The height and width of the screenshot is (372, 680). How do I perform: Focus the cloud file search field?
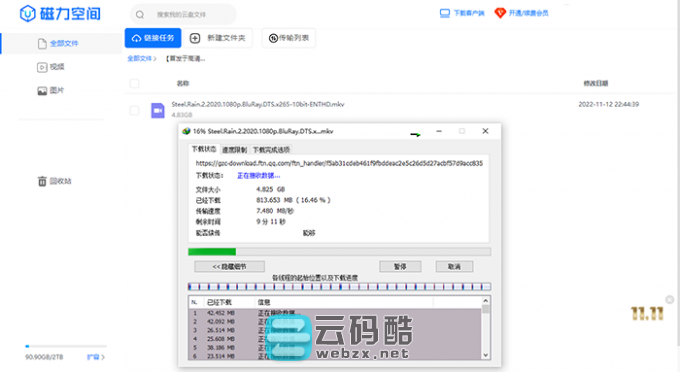(183, 15)
